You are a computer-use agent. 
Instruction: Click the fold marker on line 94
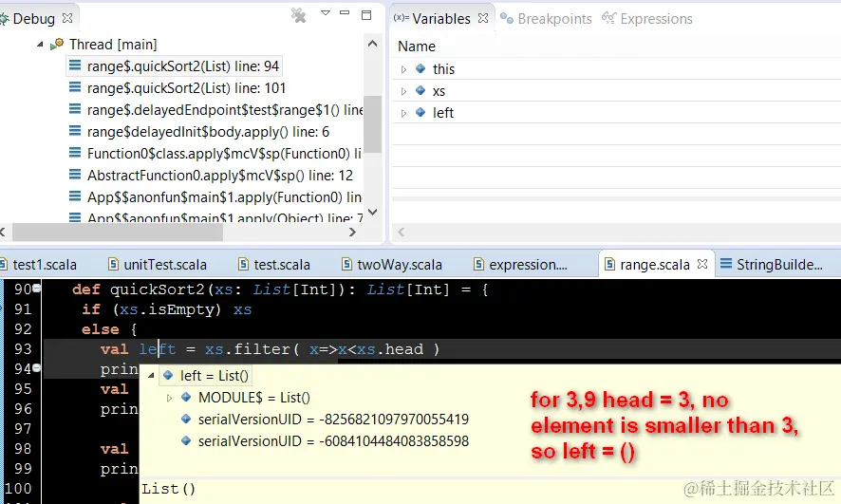point(36,368)
